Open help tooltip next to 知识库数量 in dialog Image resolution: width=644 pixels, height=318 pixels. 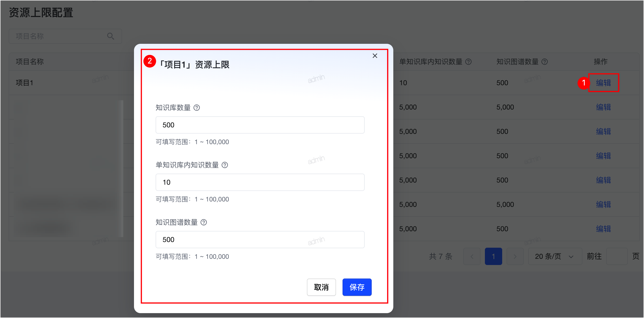197,108
